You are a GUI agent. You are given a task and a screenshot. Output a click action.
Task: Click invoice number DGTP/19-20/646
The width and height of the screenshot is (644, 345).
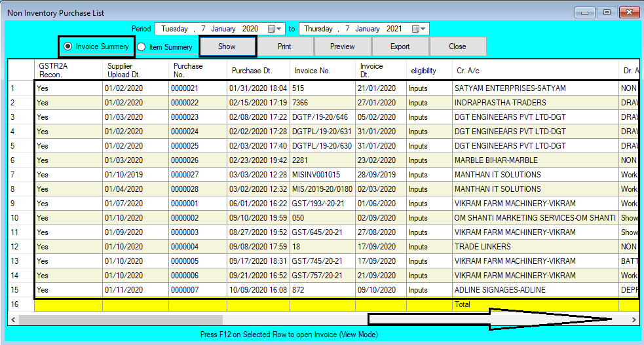[322, 117]
